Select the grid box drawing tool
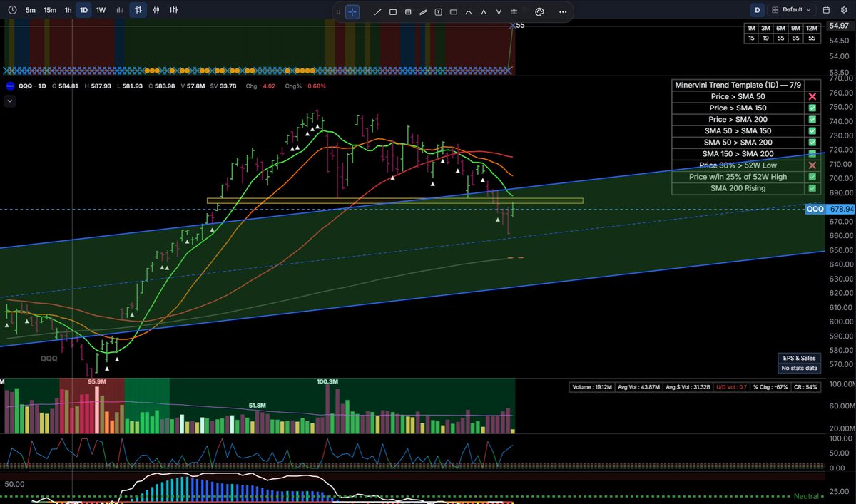 point(408,11)
